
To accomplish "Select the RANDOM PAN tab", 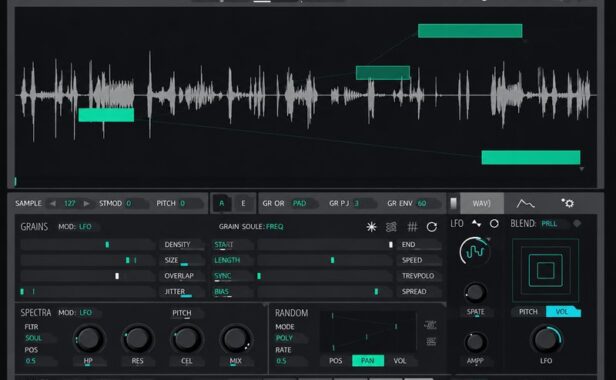I will click(368, 361).
